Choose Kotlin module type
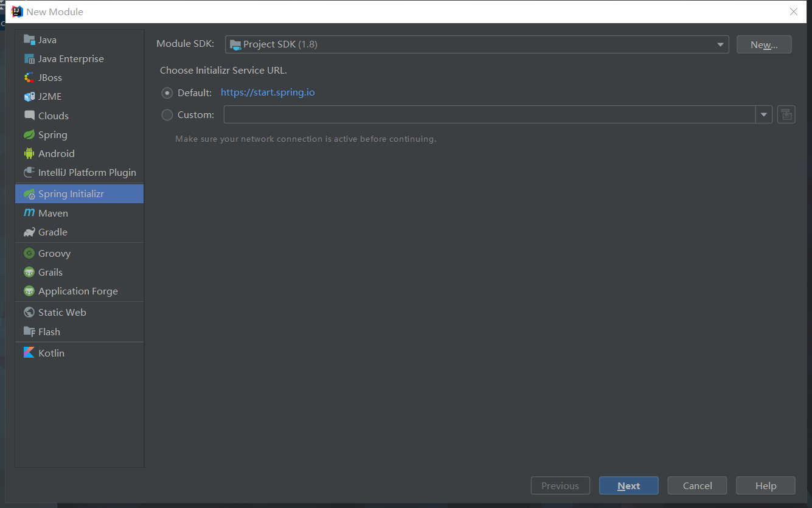The height and width of the screenshot is (508, 812). [x=80, y=353]
